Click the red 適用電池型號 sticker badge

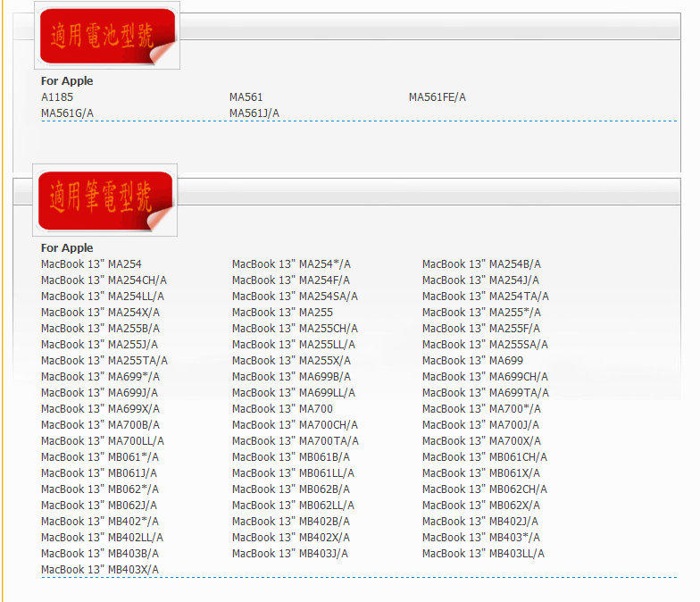coord(107,36)
